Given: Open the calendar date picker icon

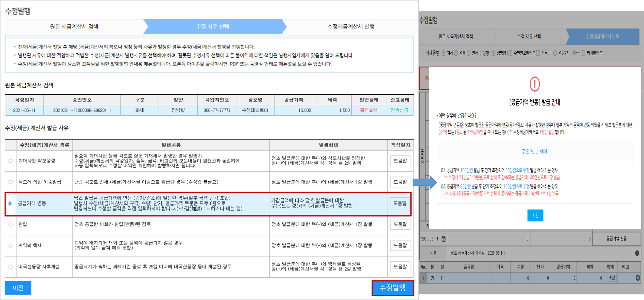Looking at the screenshot, I should 443,239.
